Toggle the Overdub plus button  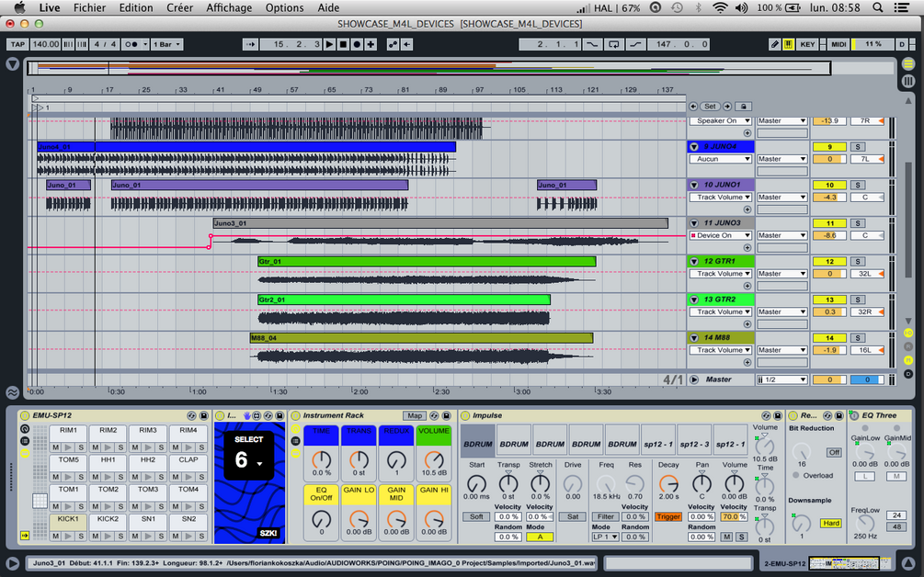coord(371,44)
